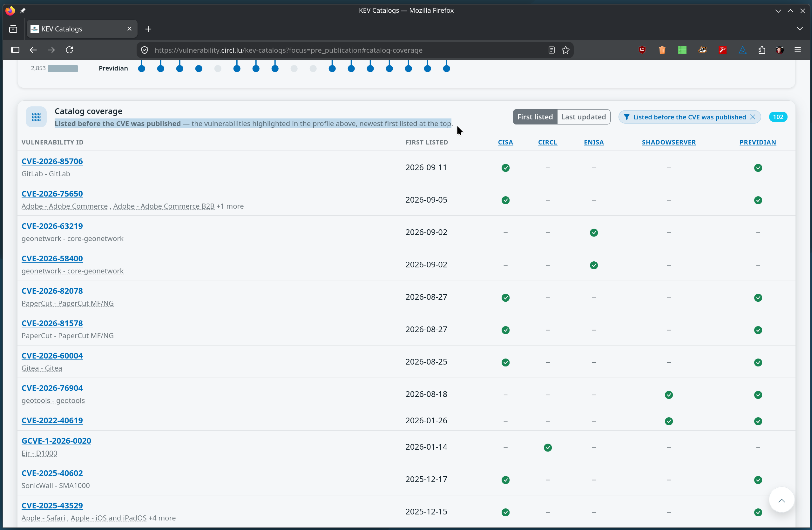Click geotools - geotools product link

click(x=53, y=401)
